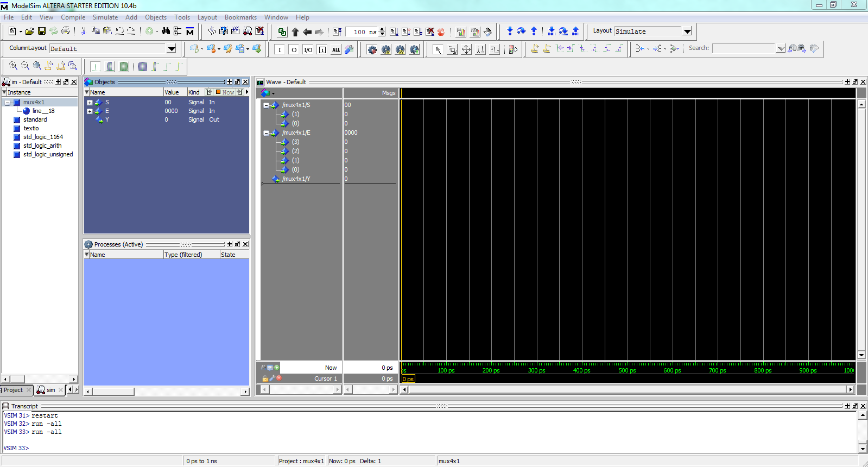Click the New file icon
The width and height of the screenshot is (868, 467).
12,31
